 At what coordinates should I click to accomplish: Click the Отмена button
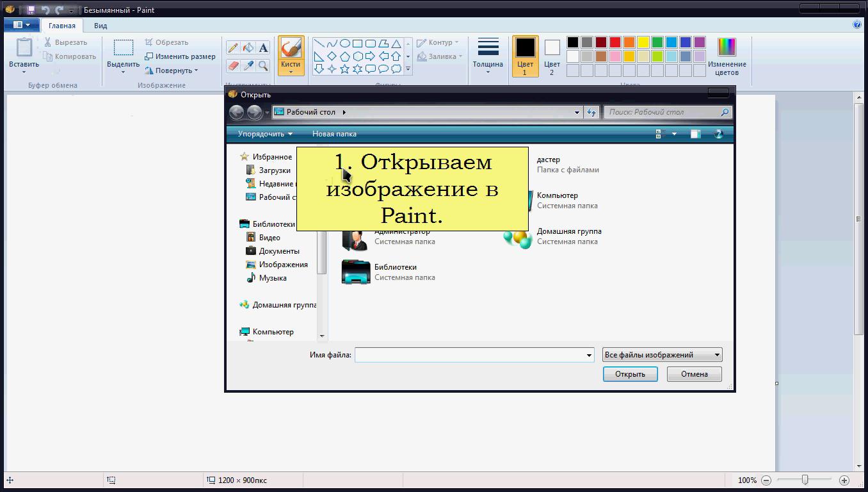pos(695,374)
